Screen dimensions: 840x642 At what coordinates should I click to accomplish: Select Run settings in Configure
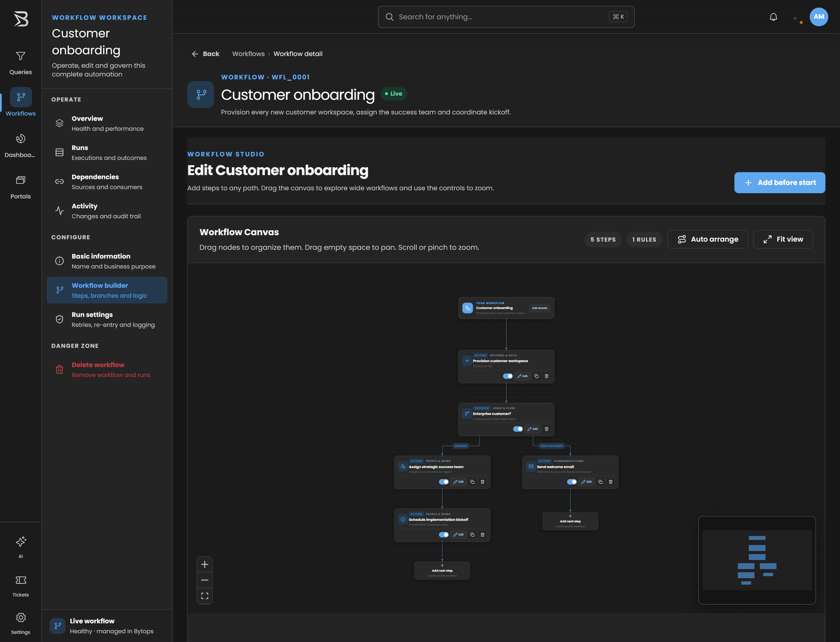pyautogui.click(x=107, y=320)
